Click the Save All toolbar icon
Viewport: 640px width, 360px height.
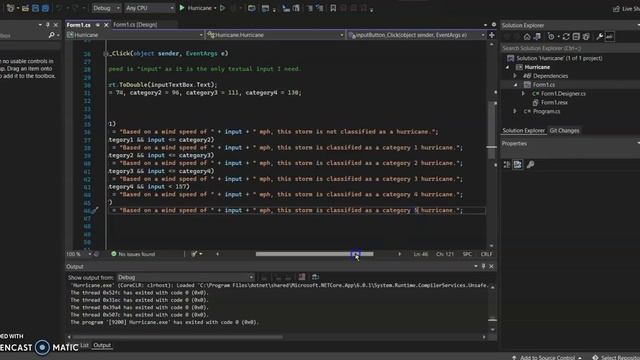pyautogui.click(x=45, y=8)
